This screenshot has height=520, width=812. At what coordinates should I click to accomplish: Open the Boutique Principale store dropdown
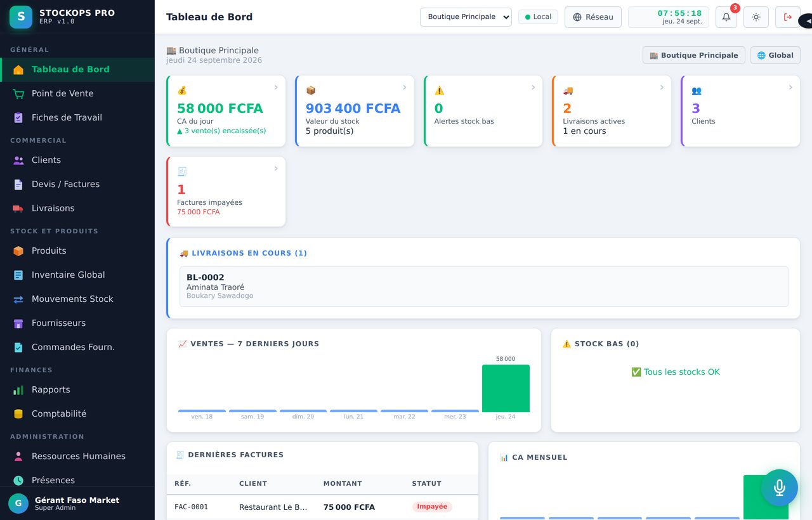pos(466,17)
